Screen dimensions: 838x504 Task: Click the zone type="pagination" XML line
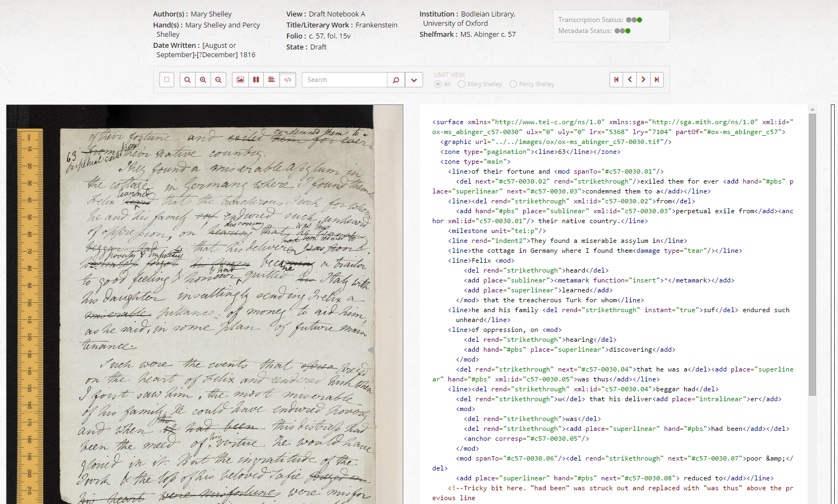(x=530, y=152)
